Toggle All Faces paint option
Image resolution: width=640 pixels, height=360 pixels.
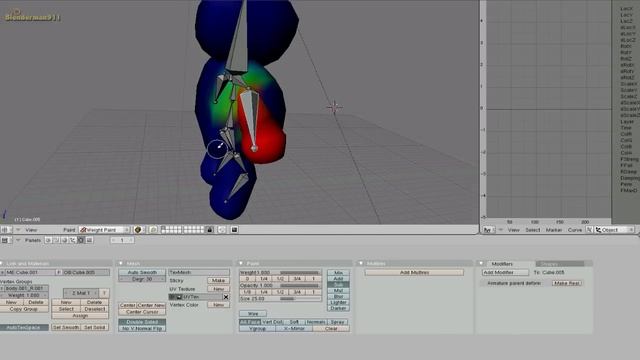coord(250,322)
